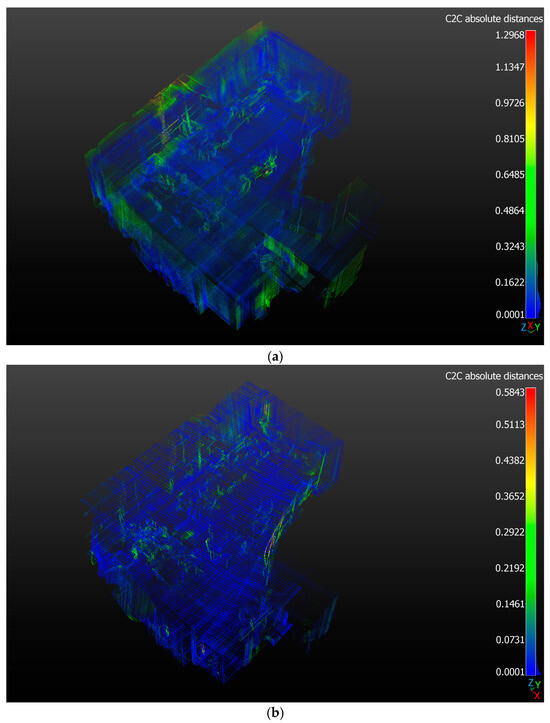Select 'C2C absolute distances' title in panel (a)

click(494, 19)
